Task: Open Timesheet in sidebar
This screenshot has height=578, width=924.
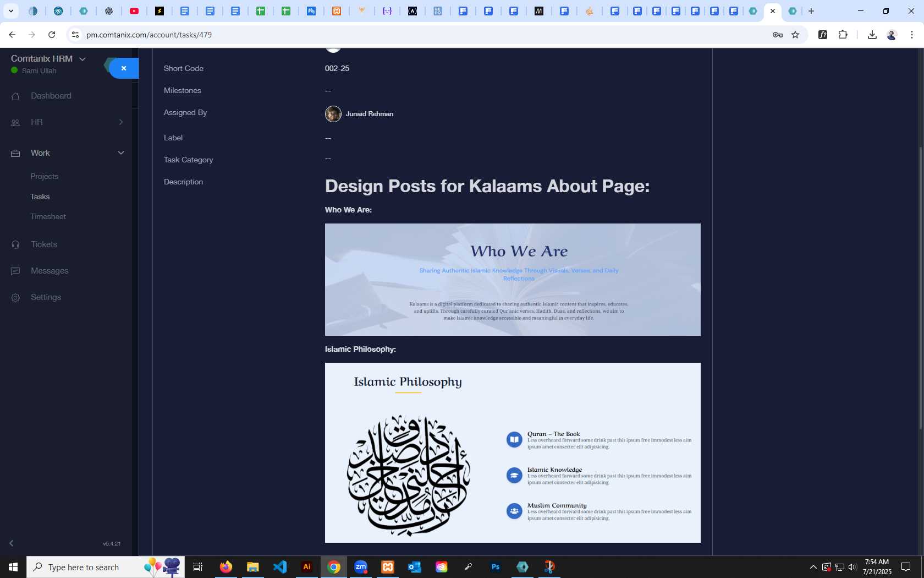Action: [x=48, y=216]
